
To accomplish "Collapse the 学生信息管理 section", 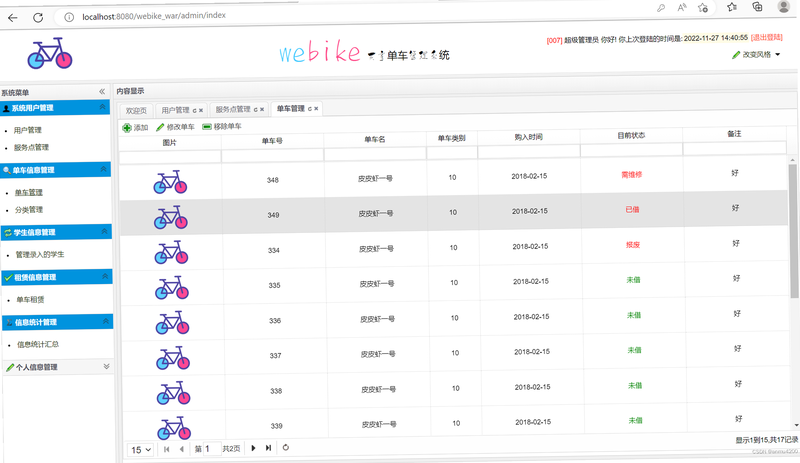I will pyautogui.click(x=104, y=231).
